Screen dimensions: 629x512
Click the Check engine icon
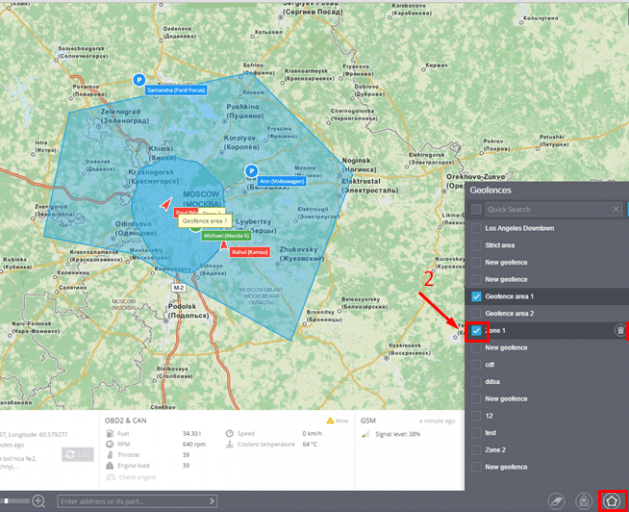click(111, 477)
